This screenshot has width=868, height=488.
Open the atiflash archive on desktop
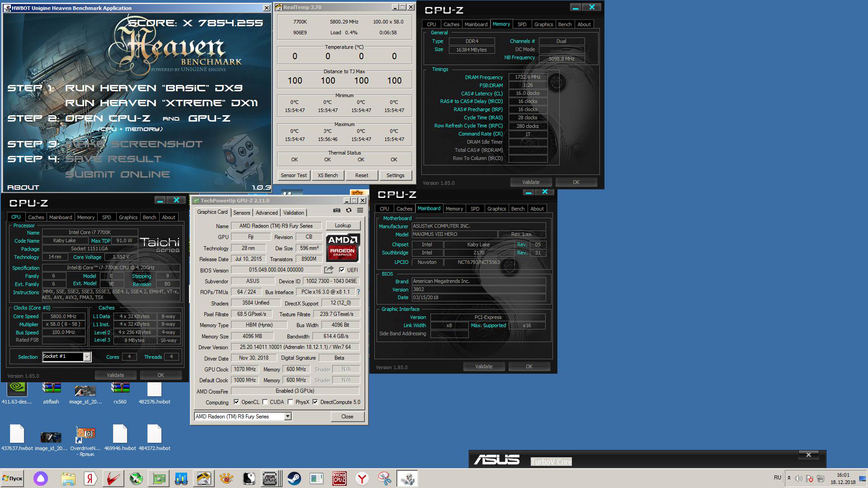click(x=51, y=393)
